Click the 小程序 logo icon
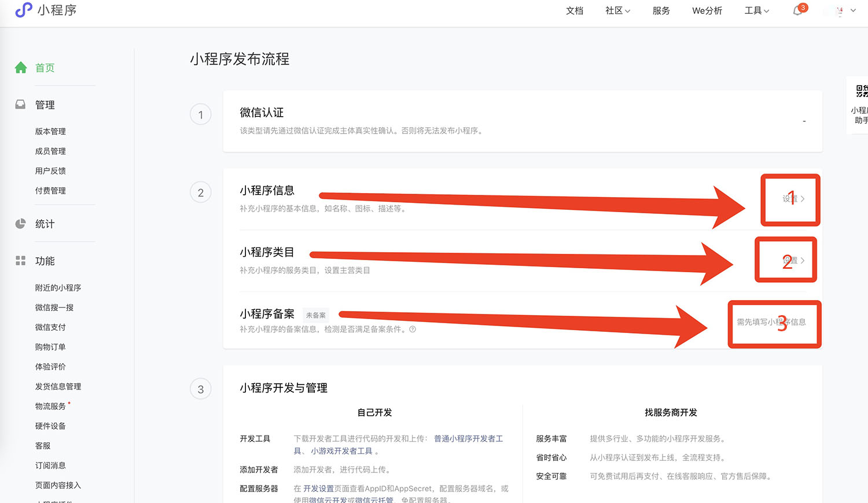The image size is (868, 503). 24,10
